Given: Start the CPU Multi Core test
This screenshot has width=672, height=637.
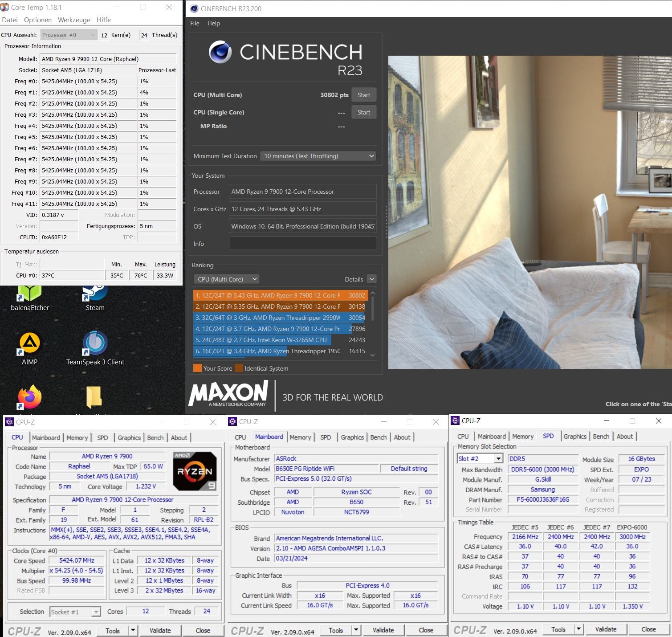Looking at the screenshot, I should [364, 95].
